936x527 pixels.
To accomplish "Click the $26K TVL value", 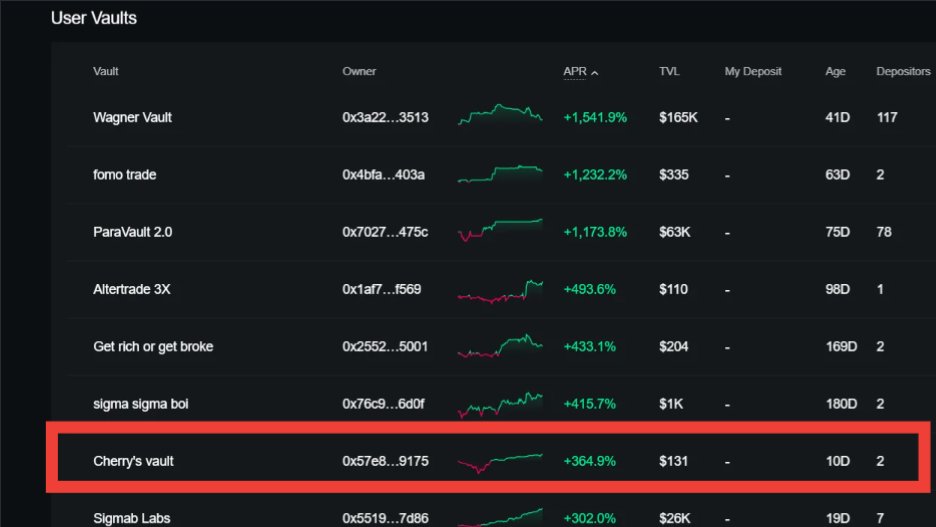I will coord(675,519).
